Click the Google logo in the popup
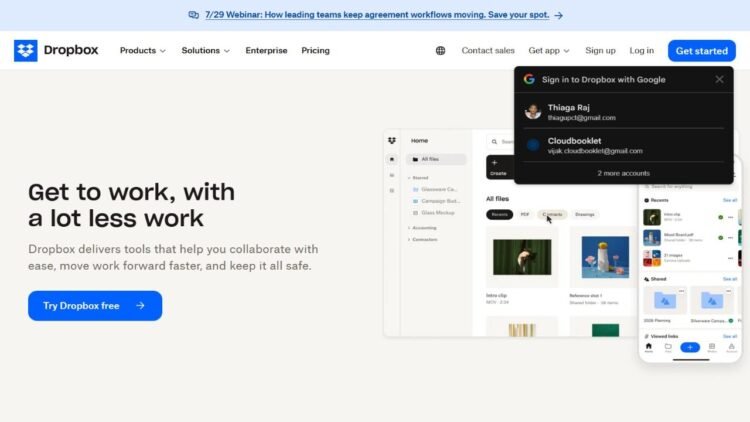750x422 pixels. [529, 79]
